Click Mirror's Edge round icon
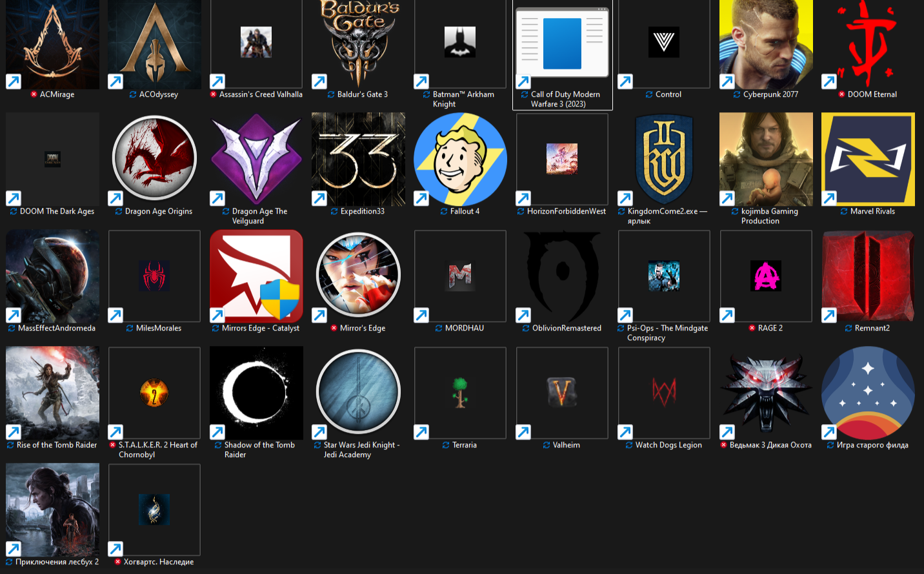 359,276
